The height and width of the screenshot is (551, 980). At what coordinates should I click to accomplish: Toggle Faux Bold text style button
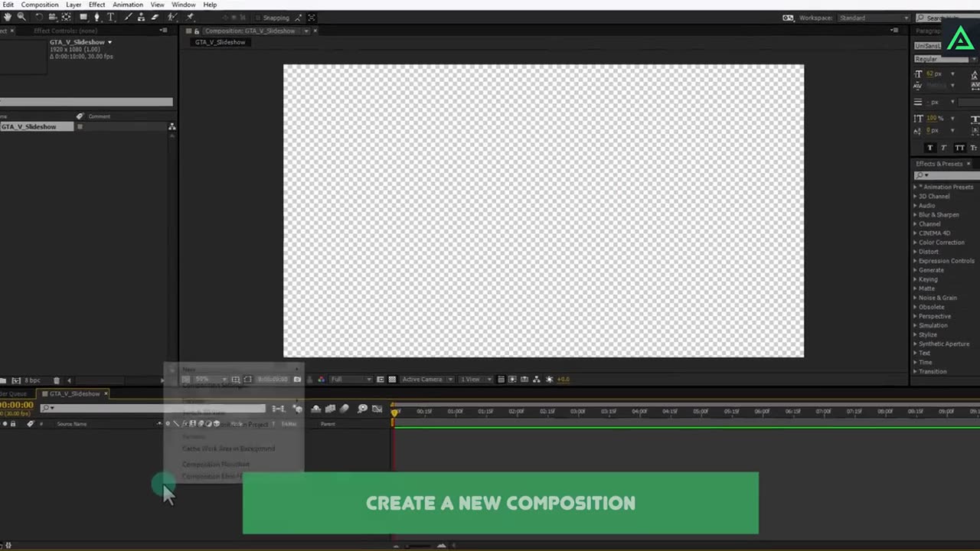tap(929, 148)
